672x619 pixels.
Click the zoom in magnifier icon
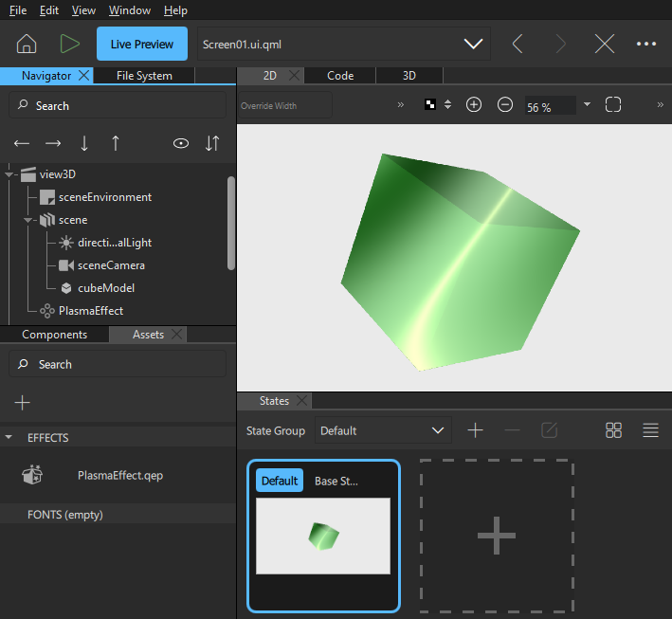474,105
